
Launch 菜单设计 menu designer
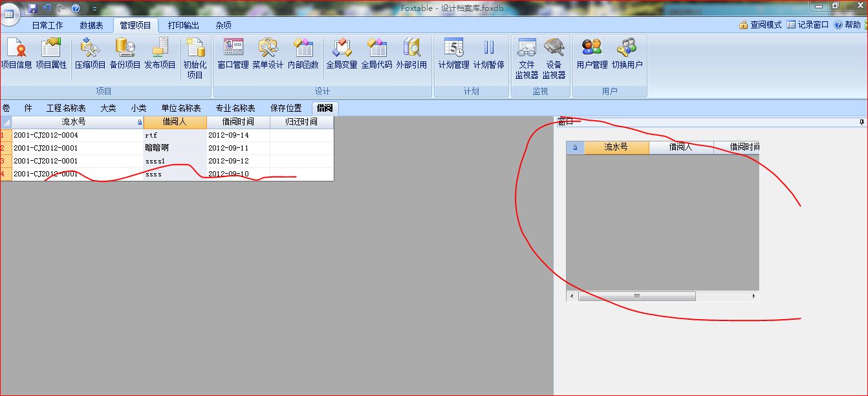tap(268, 54)
